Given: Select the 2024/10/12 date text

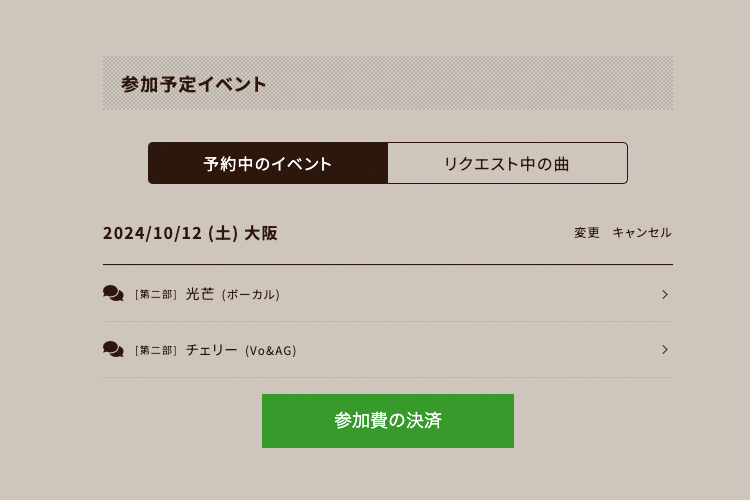Looking at the screenshot, I should click(153, 233).
